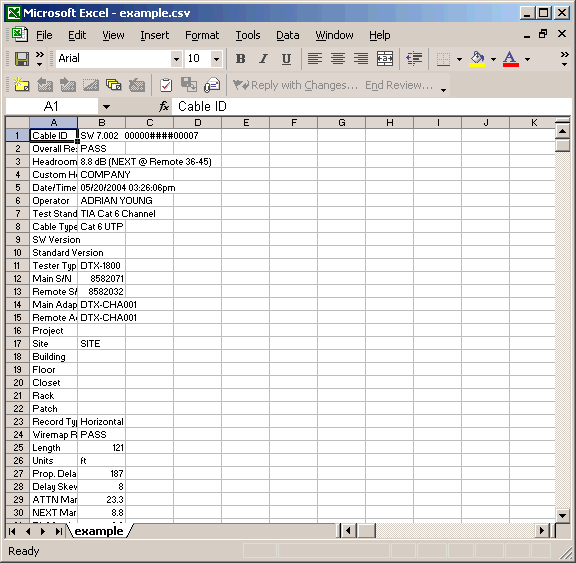Screen dimensions: 576x563
Task: Toggle Bold formatting button
Action: click(x=241, y=59)
